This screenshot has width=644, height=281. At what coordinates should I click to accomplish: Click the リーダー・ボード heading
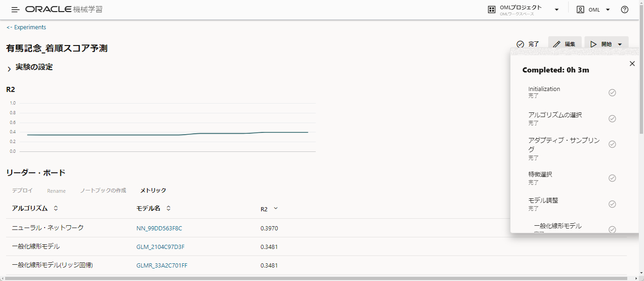point(36,173)
